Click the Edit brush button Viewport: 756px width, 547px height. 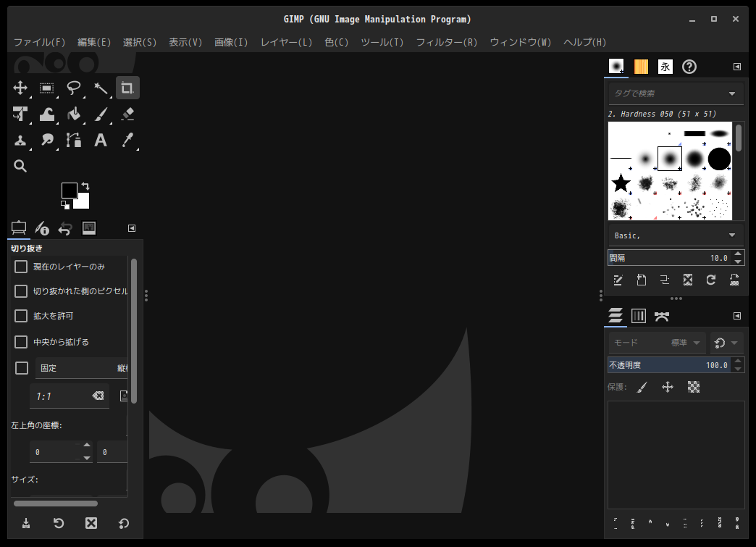618,280
